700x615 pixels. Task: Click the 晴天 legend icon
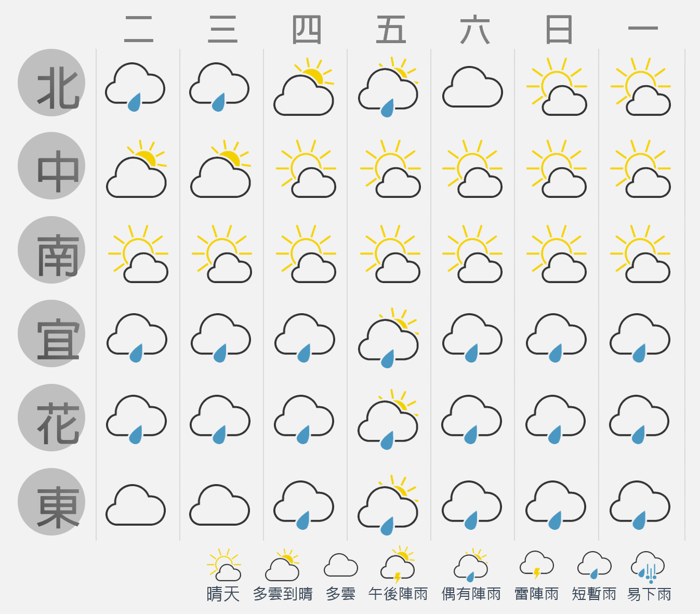coord(224,565)
